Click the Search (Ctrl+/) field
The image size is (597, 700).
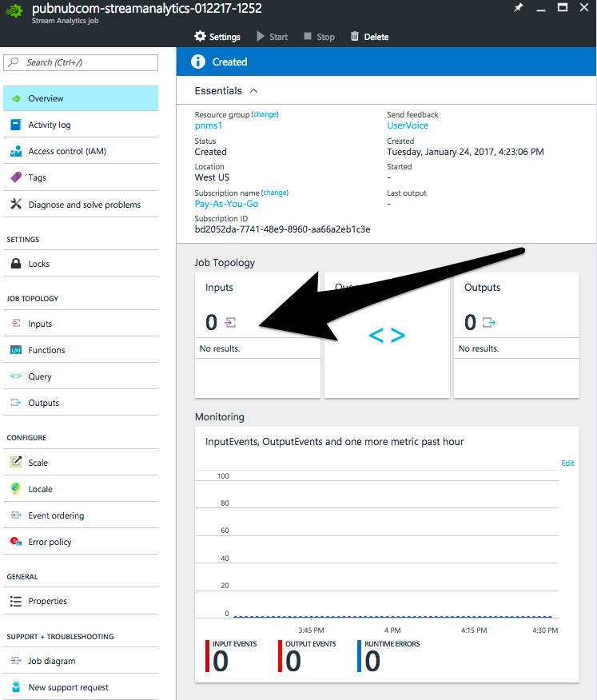(x=81, y=62)
